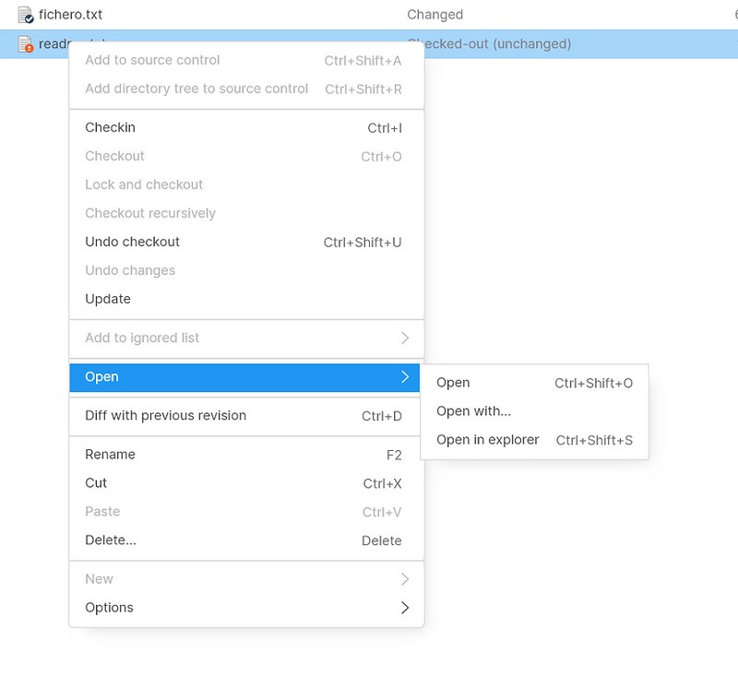This screenshot has height=700, width=738.
Task: Select Add to source control entry
Action: pyautogui.click(x=151, y=60)
